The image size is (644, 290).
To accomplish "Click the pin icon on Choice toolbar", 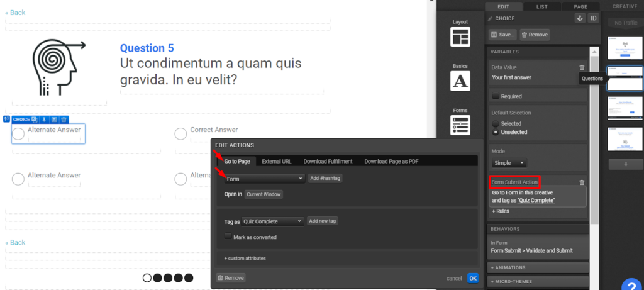I will [x=45, y=119].
